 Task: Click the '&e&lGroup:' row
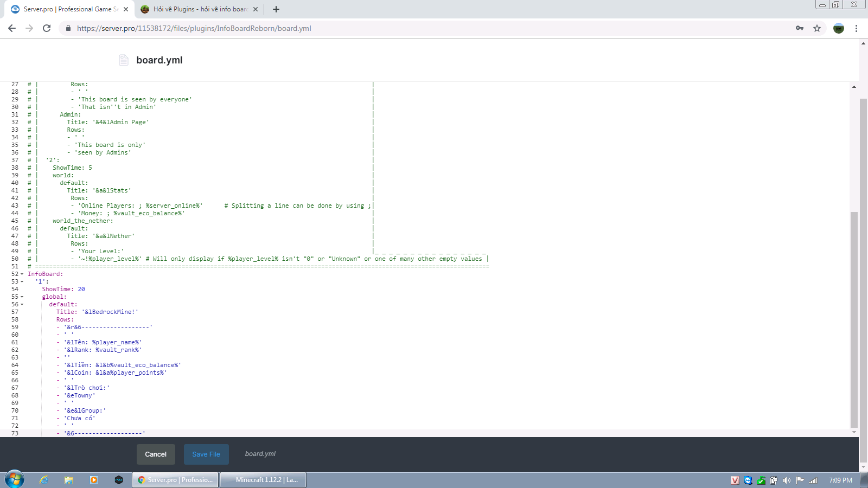[81, 411]
